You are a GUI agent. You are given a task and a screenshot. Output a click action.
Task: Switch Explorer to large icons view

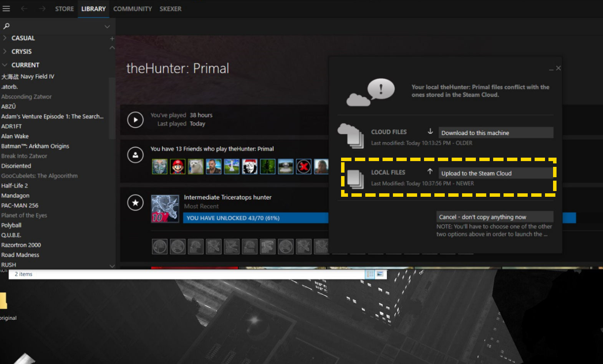point(380,274)
